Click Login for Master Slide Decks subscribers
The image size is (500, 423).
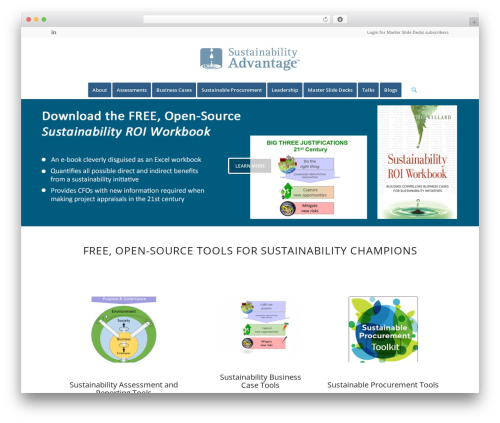point(407,32)
